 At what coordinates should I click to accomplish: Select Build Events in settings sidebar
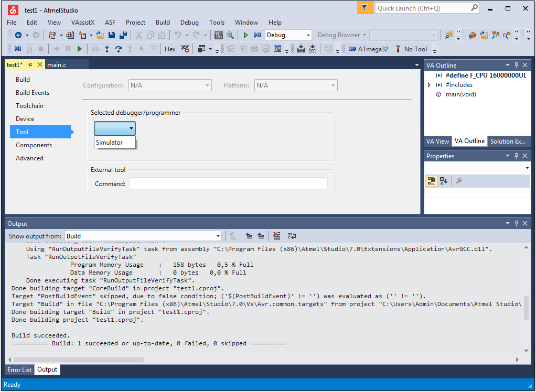pyautogui.click(x=33, y=93)
